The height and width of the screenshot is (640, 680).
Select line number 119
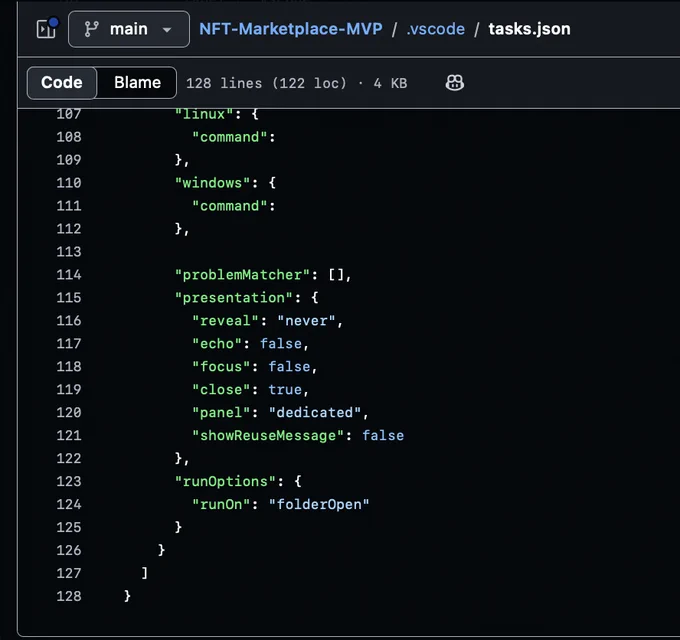69,389
